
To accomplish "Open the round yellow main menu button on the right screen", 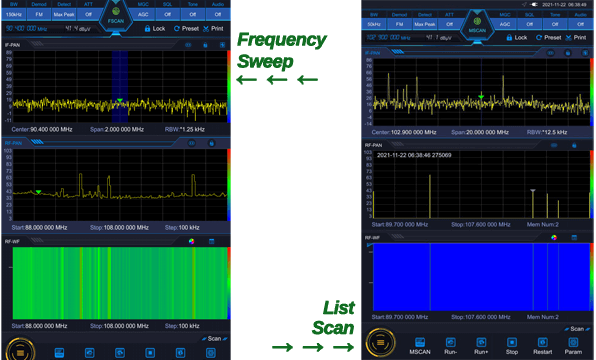I will [x=380, y=343].
